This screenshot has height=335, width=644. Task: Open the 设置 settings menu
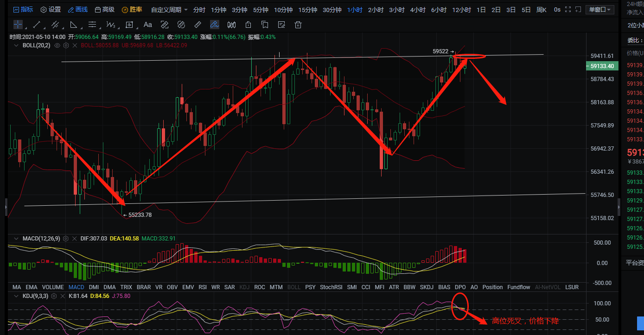click(x=51, y=9)
